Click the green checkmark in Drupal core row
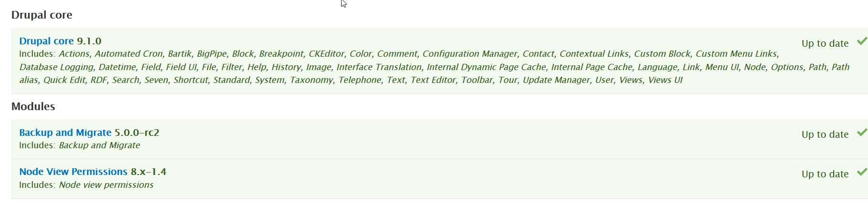 pos(862,41)
